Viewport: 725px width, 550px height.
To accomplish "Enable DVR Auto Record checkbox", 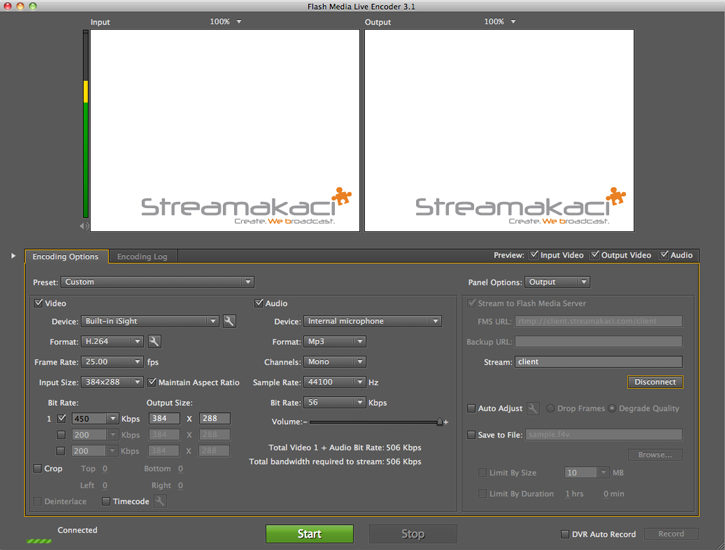I will tap(565, 534).
